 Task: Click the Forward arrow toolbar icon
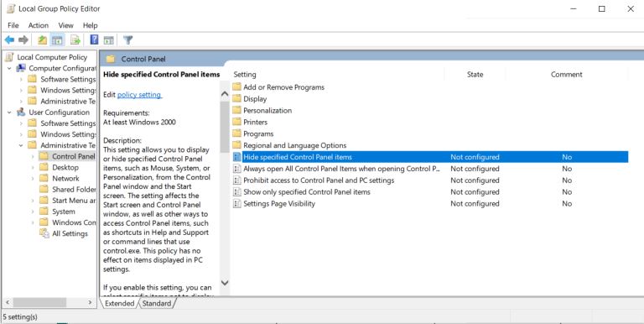click(23, 40)
